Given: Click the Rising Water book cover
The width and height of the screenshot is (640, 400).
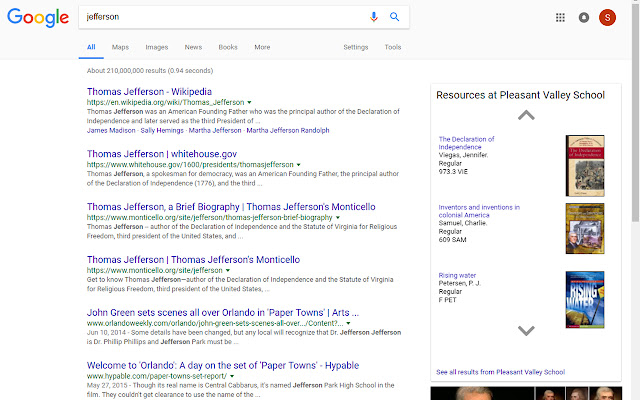Looking at the screenshot, I should (585, 300).
